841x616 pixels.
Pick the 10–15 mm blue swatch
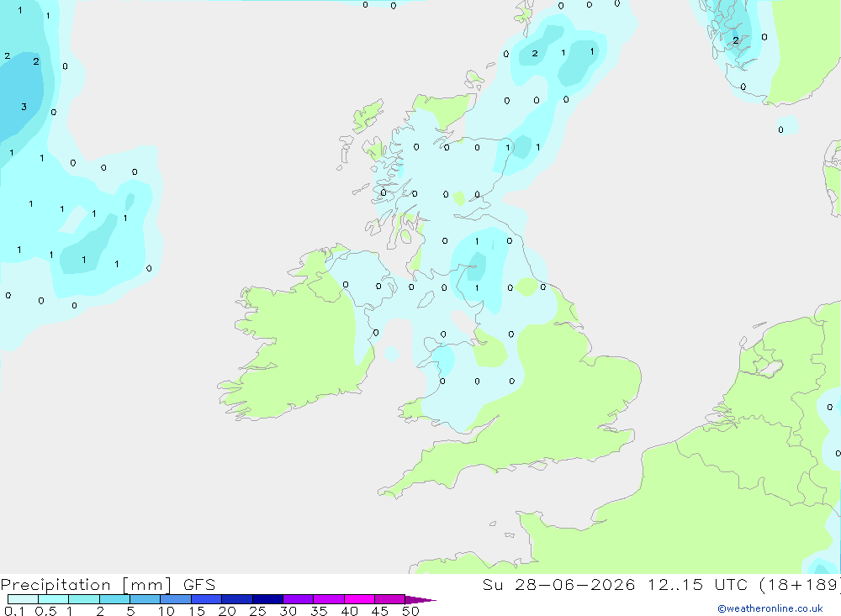tap(176, 599)
